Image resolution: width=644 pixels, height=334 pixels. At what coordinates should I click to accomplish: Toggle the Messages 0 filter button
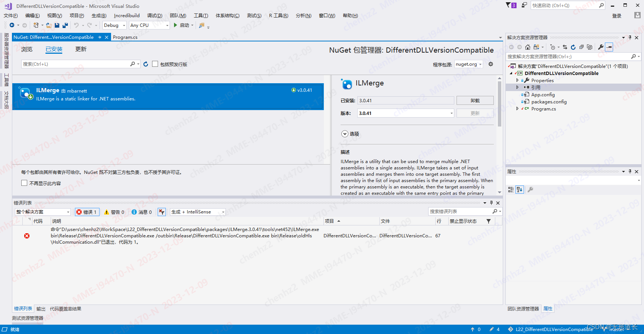pyautogui.click(x=142, y=212)
